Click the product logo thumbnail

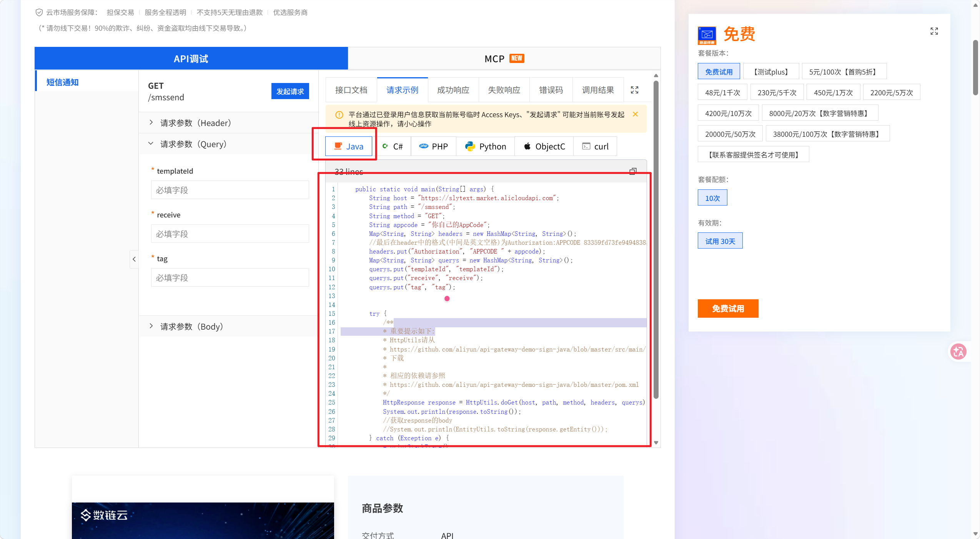707,35
